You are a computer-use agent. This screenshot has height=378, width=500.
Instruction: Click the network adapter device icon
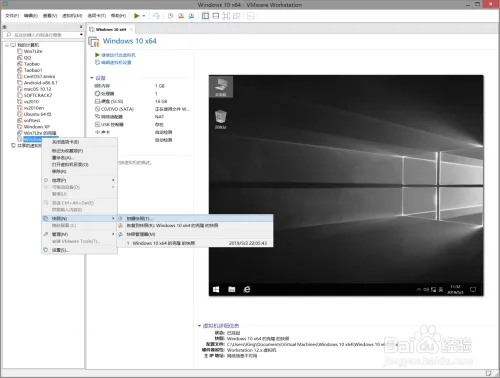pyautogui.click(x=97, y=117)
